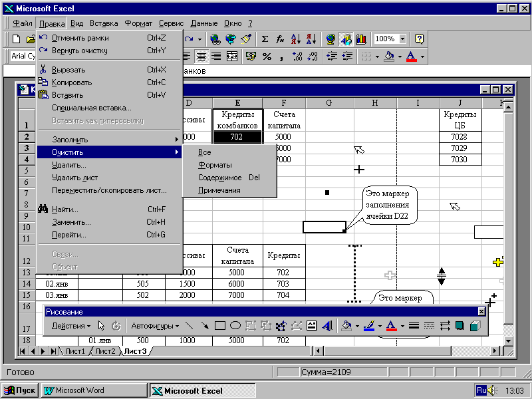Select the Free Rotate tool
Viewport: 532px width, 399px height.
click(x=116, y=326)
